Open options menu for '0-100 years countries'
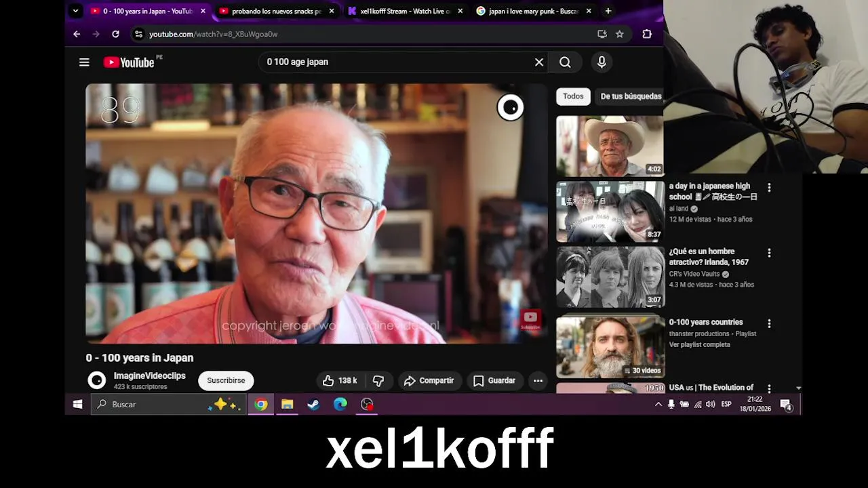This screenshot has height=488, width=868. pyautogui.click(x=769, y=324)
